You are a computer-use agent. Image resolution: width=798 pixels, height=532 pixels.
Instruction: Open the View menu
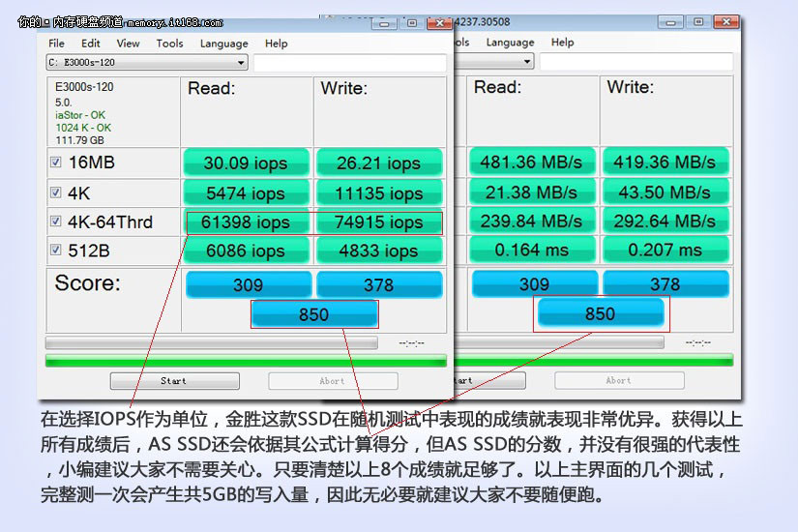pyautogui.click(x=128, y=44)
